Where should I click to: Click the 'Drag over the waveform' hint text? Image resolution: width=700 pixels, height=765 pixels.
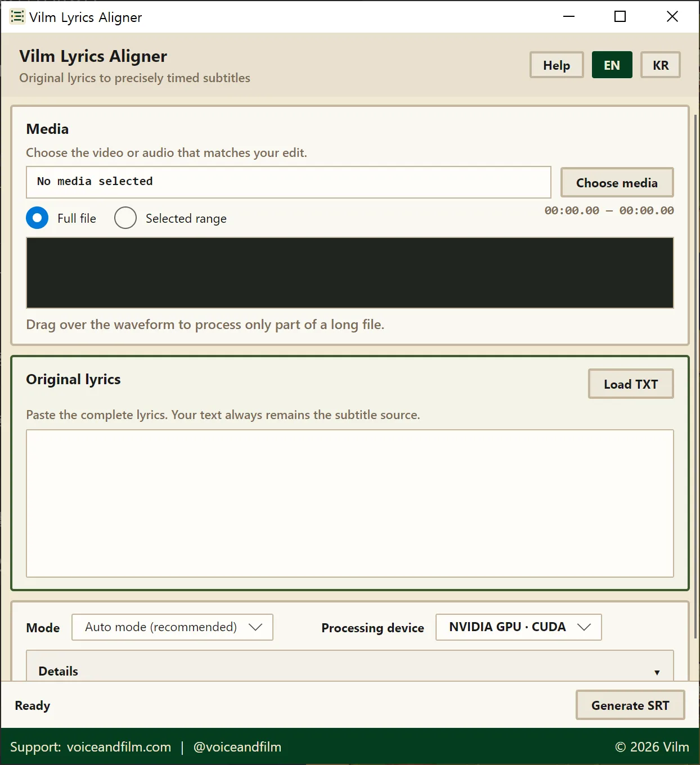pyautogui.click(x=205, y=325)
